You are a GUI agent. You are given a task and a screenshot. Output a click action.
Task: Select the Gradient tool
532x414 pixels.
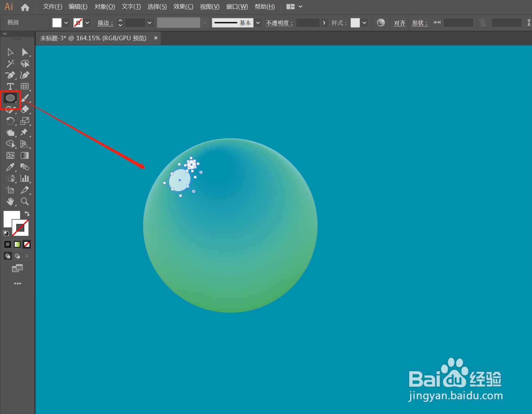point(25,155)
